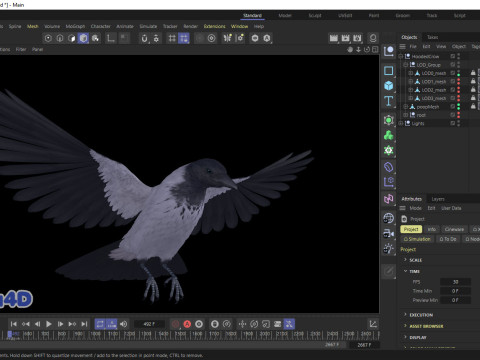Toggle red visibility dots for root object
Image resolution: width=480 pixels, height=360 pixels.
click(459, 115)
